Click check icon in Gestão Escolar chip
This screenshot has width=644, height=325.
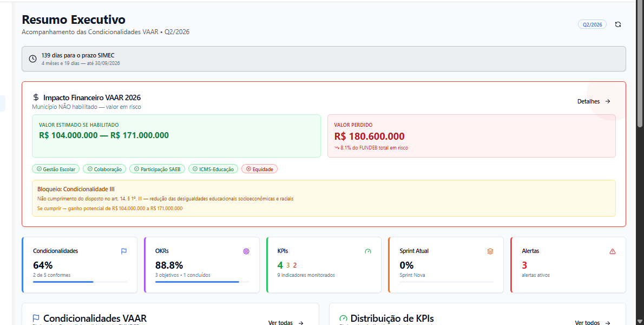(39, 169)
